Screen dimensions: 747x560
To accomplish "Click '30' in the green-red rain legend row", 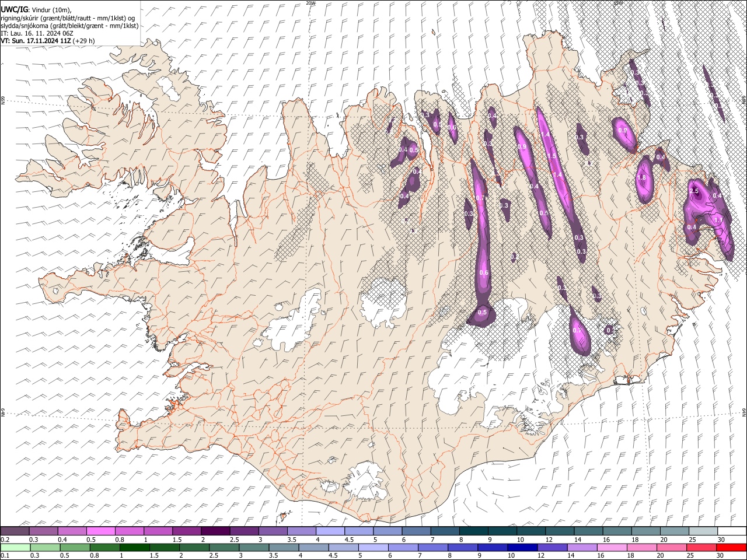I will point(721,555).
